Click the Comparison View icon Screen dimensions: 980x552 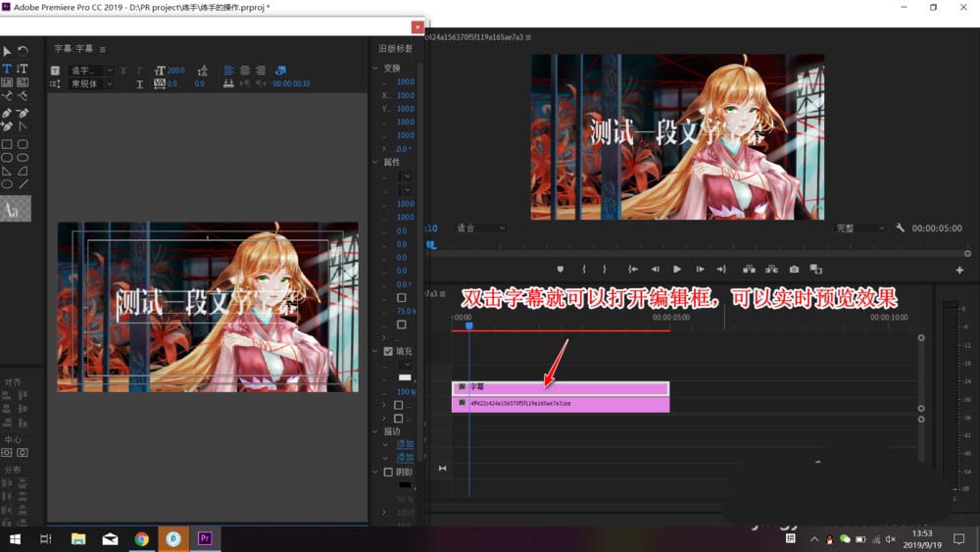click(816, 269)
